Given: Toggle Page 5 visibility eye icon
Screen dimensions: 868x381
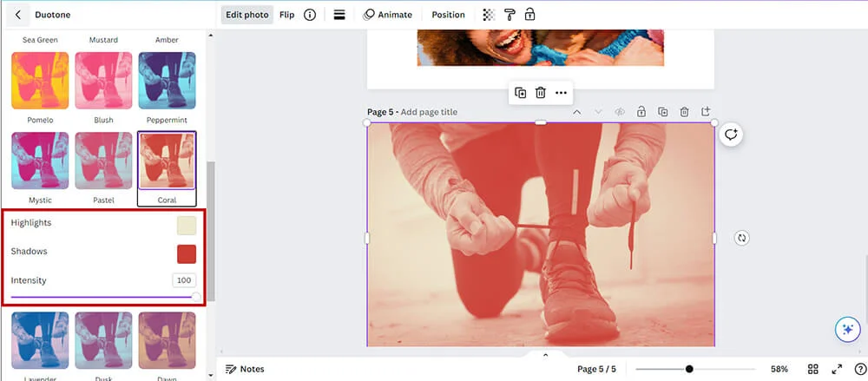Looking at the screenshot, I should 620,112.
